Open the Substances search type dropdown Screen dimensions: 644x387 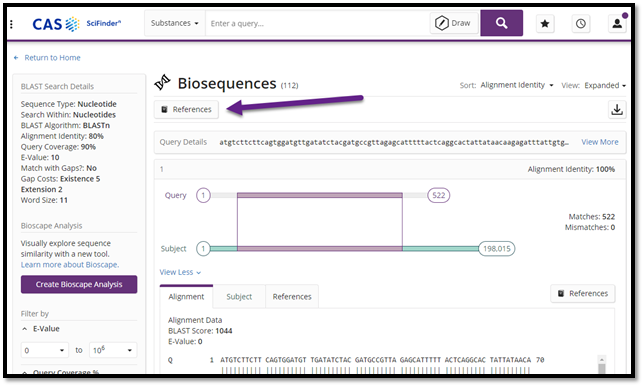(x=175, y=23)
